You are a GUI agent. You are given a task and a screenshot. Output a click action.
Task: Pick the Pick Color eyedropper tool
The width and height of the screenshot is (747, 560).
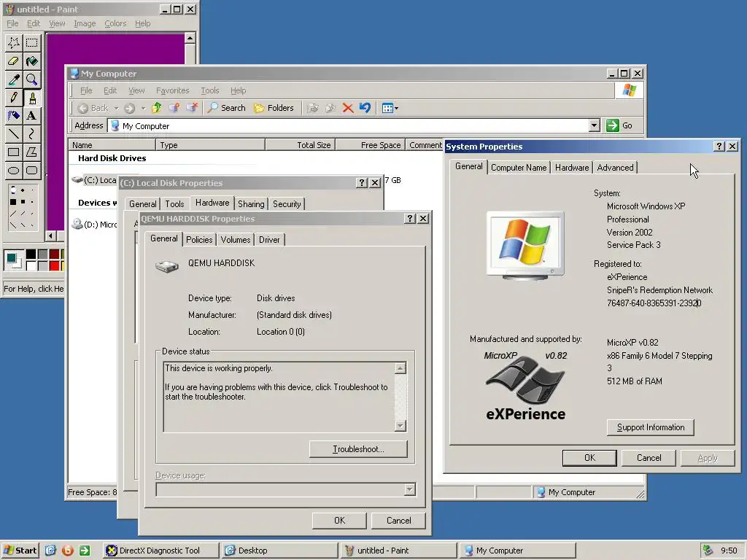[x=13, y=79]
